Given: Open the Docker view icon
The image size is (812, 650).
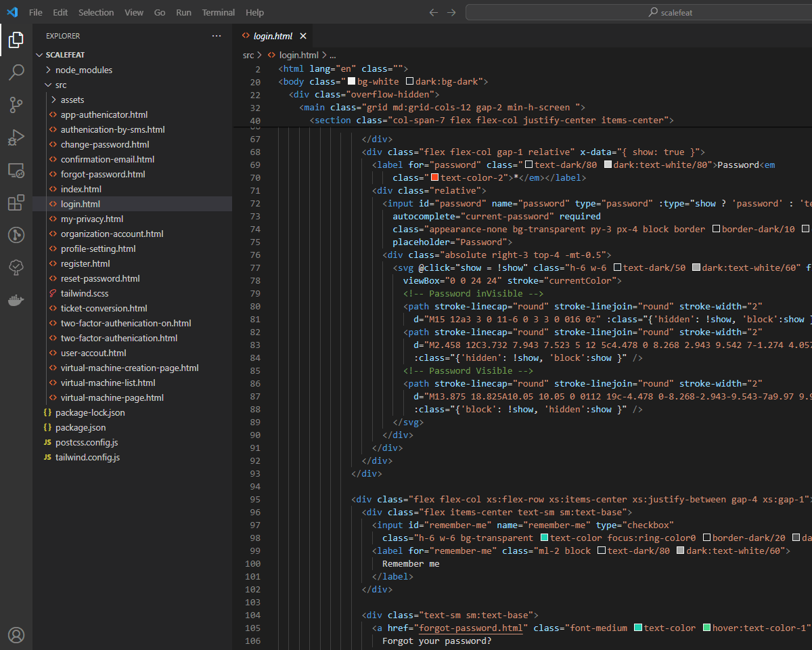Looking at the screenshot, I should tap(16, 300).
